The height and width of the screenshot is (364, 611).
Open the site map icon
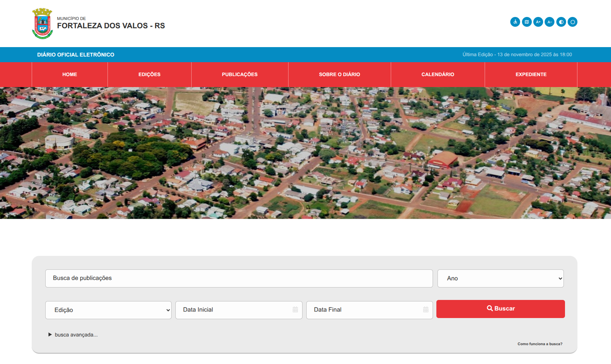(527, 22)
